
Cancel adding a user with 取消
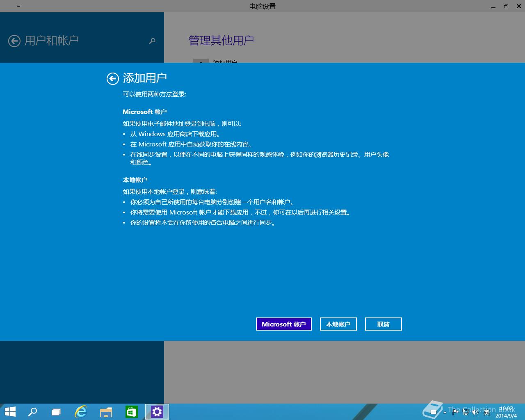pos(383,324)
